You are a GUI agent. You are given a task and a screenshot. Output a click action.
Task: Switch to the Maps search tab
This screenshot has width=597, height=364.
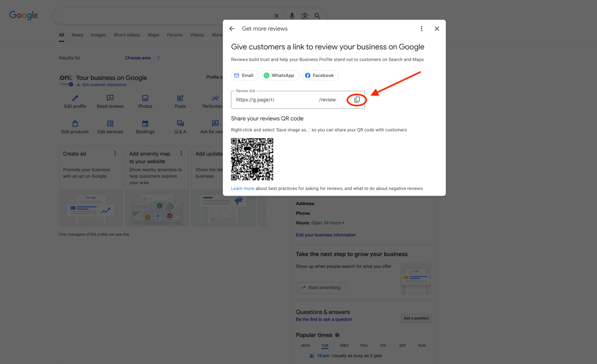[153, 35]
